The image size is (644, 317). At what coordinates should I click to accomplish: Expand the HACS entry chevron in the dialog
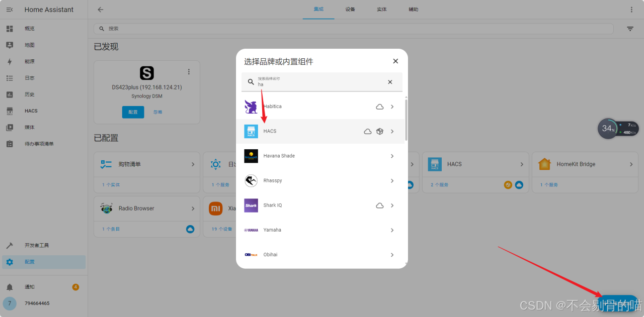coord(392,131)
